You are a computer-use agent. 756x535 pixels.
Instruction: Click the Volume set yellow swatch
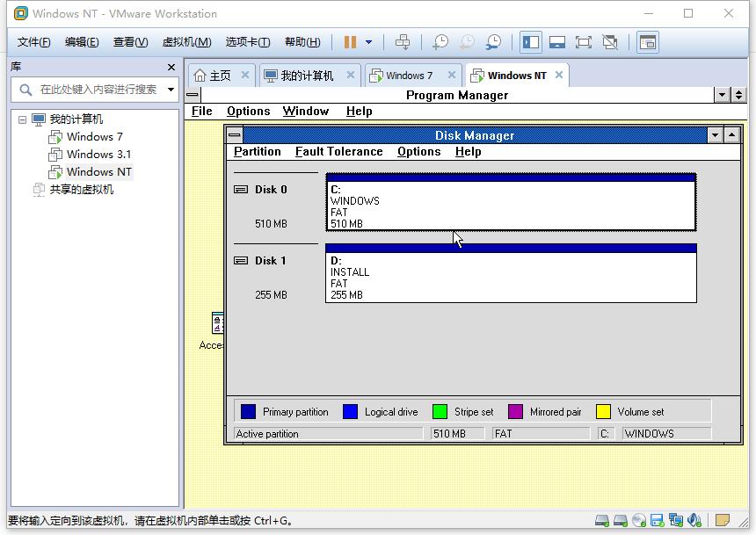pos(603,412)
